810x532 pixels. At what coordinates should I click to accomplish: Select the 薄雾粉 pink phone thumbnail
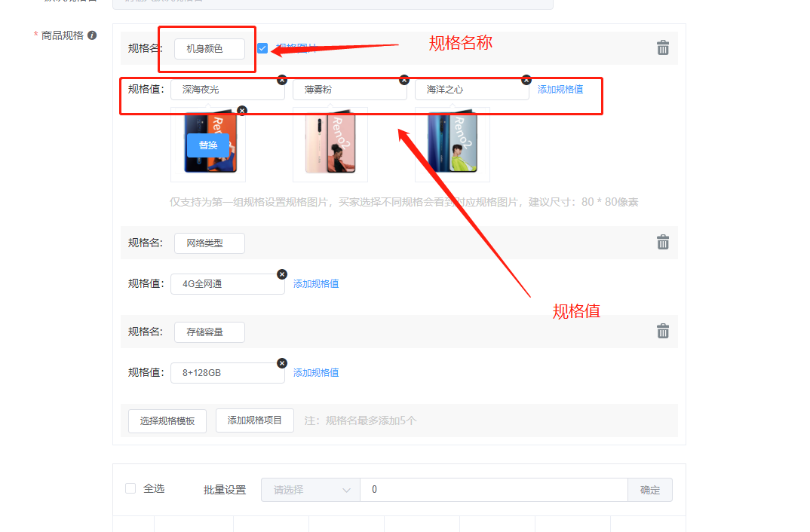[330, 145]
